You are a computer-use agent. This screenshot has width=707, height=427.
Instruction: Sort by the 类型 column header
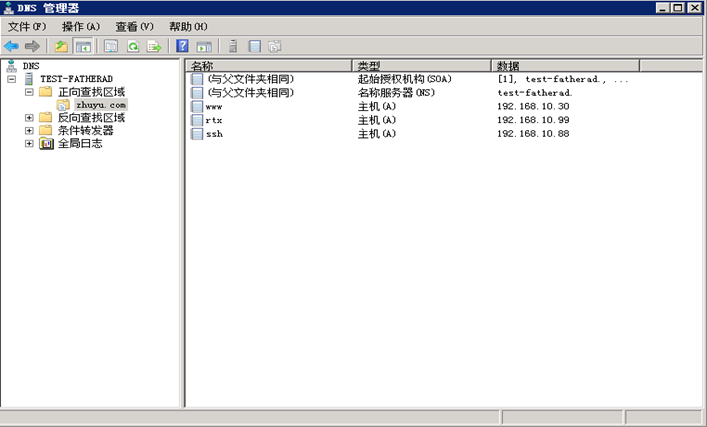pos(422,66)
